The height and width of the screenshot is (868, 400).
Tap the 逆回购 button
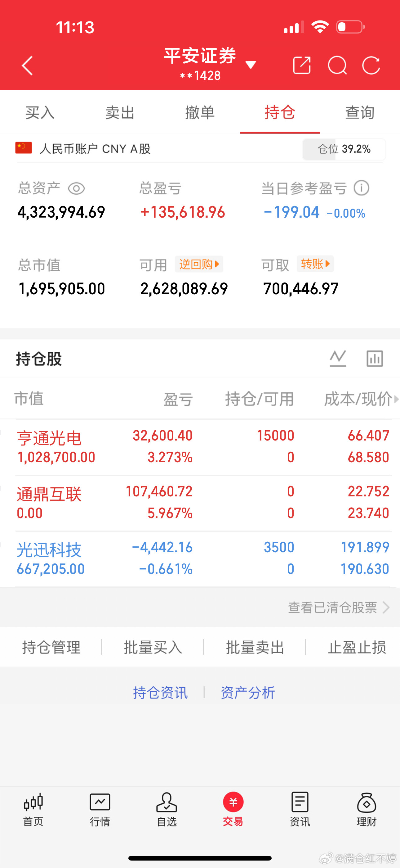pyautogui.click(x=199, y=264)
